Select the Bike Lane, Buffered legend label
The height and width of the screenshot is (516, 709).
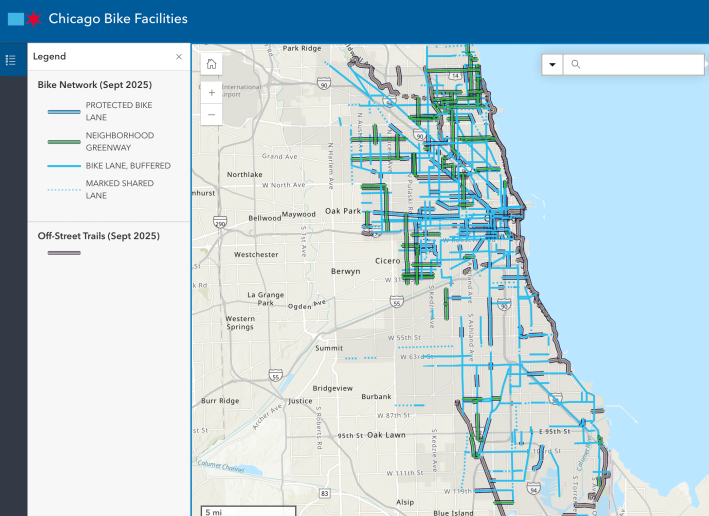point(128,165)
